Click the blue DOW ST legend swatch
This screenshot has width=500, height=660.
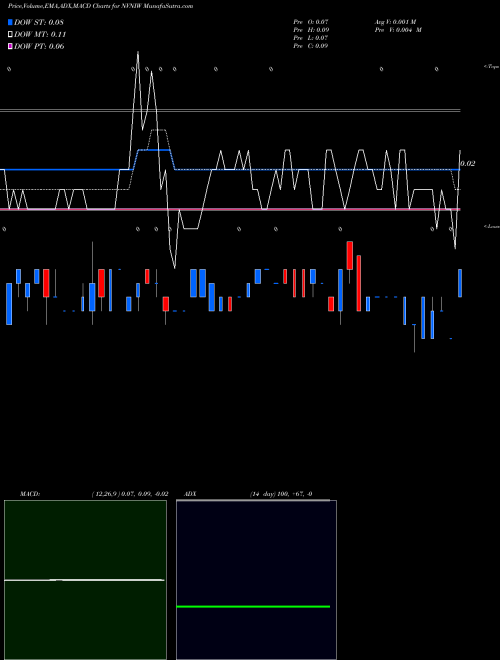pos(10,22)
